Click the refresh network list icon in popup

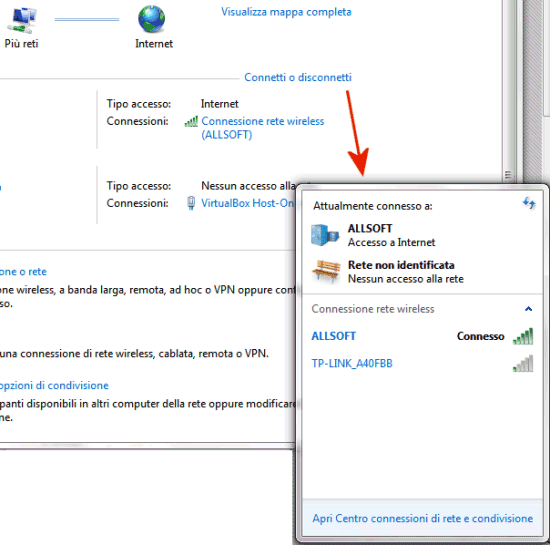(529, 203)
